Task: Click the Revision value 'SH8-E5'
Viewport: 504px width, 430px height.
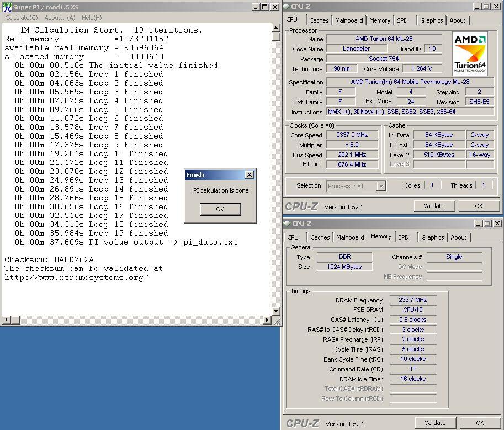Action: (x=479, y=102)
